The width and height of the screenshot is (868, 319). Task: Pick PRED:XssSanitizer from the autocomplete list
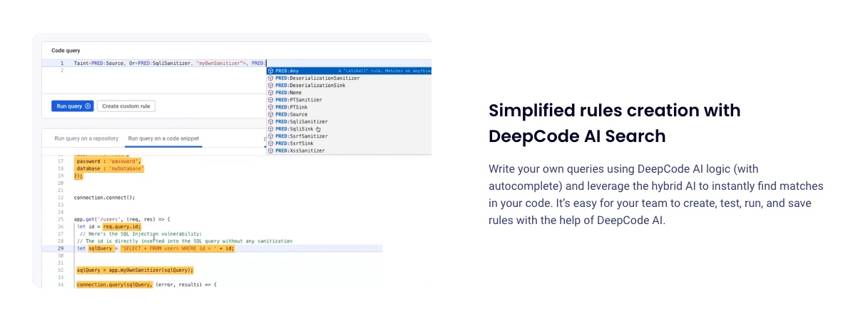[349, 151]
